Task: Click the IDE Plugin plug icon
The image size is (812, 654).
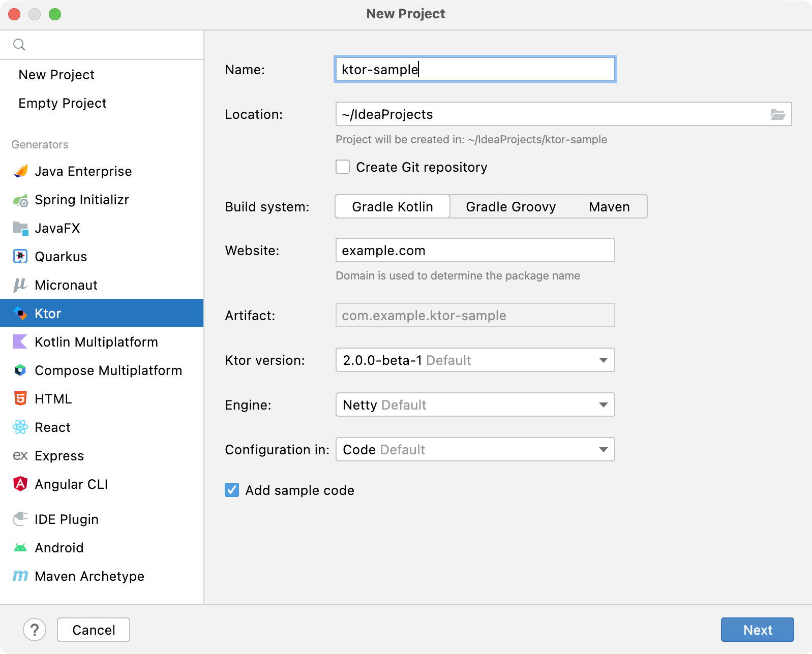Action: tap(20, 519)
